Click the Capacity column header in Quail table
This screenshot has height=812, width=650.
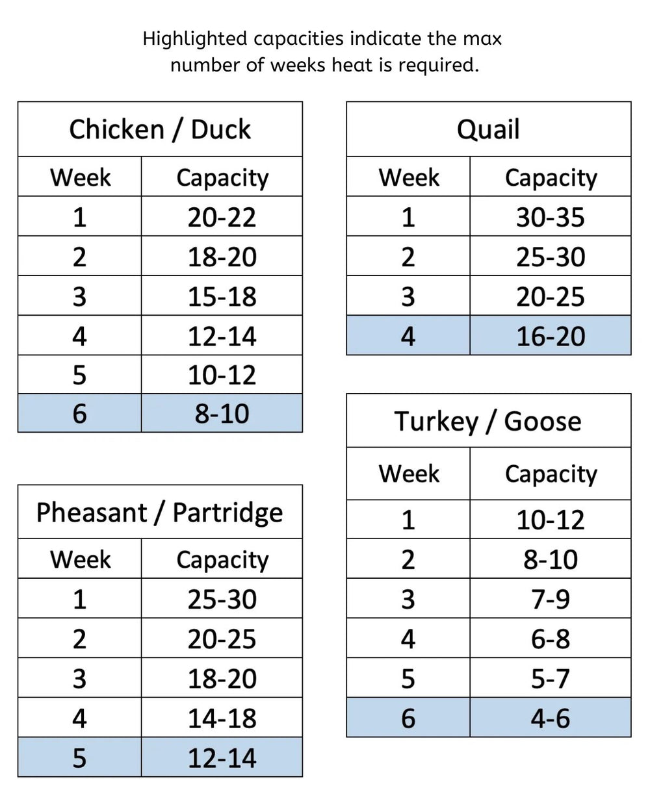(x=551, y=177)
